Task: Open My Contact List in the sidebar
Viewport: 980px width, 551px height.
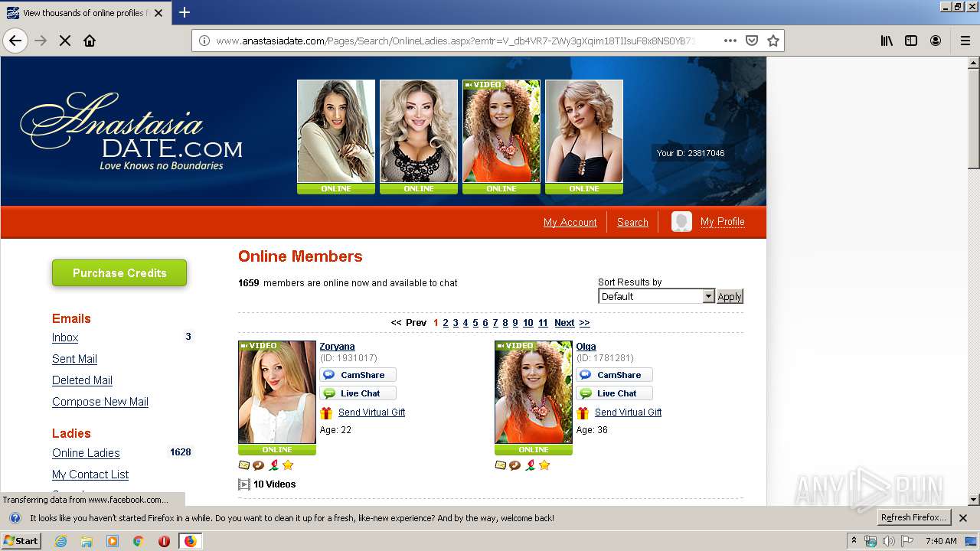Action: pyautogui.click(x=90, y=474)
